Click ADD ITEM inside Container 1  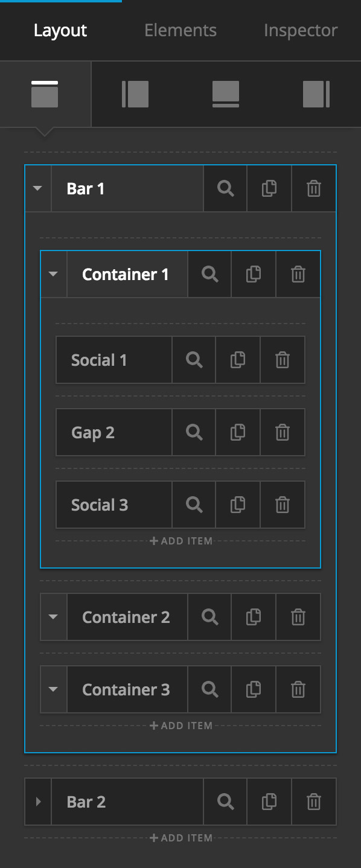point(180,541)
